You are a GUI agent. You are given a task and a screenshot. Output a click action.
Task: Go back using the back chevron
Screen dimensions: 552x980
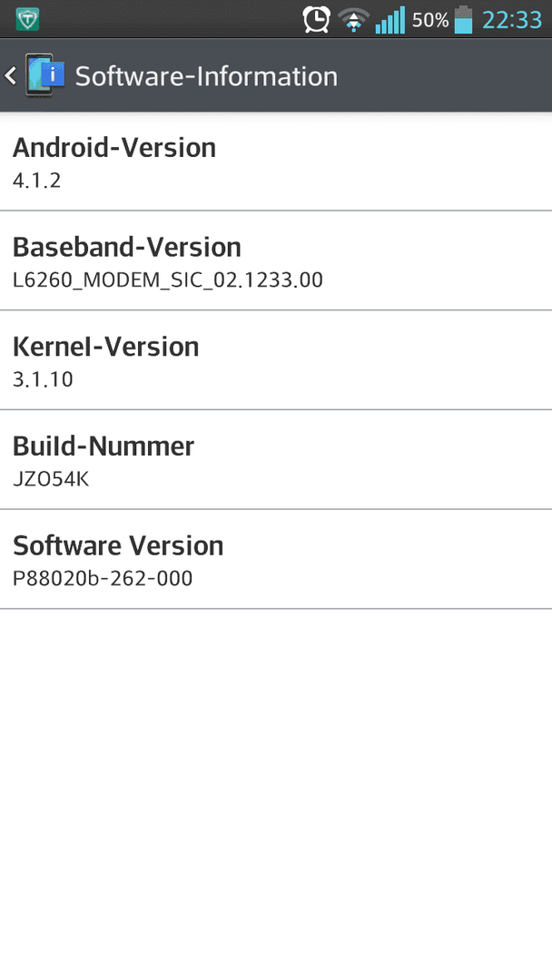[x=11, y=75]
